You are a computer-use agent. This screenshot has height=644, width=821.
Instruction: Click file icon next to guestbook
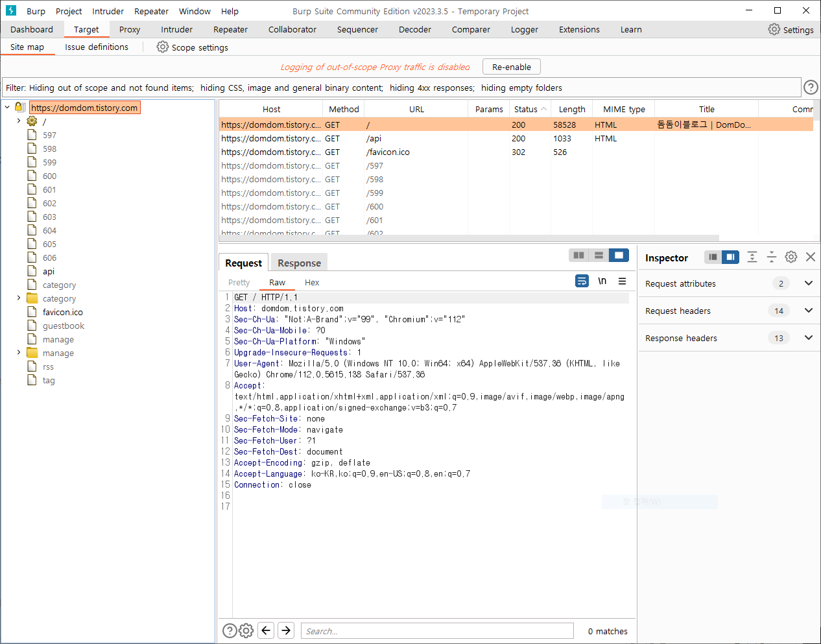(x=32, y=325)
